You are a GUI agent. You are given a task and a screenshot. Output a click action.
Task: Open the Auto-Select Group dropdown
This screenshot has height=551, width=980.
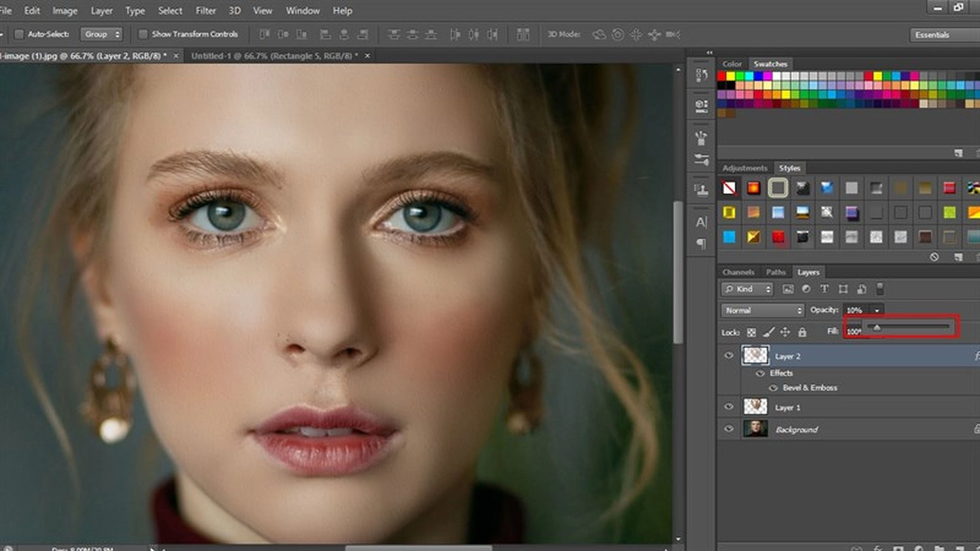101,34
